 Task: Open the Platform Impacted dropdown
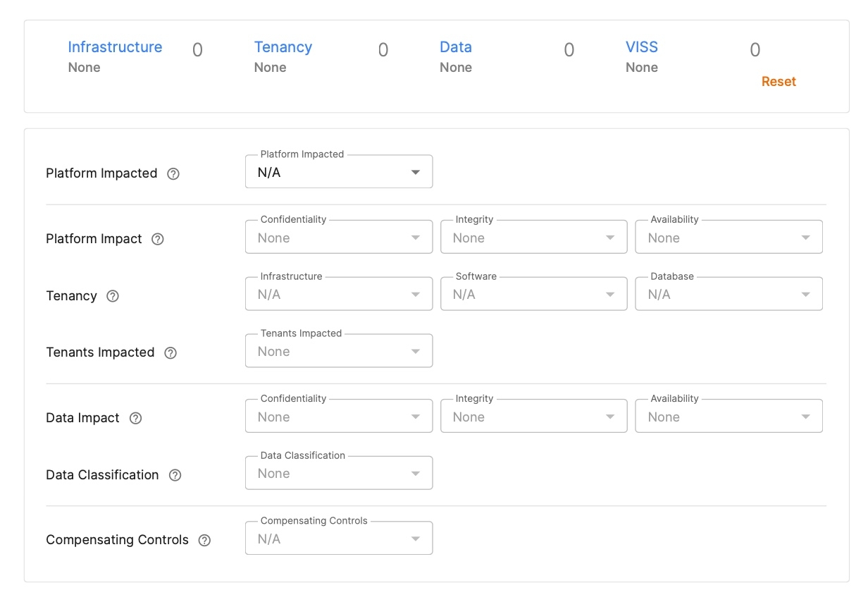coord(338,171)
